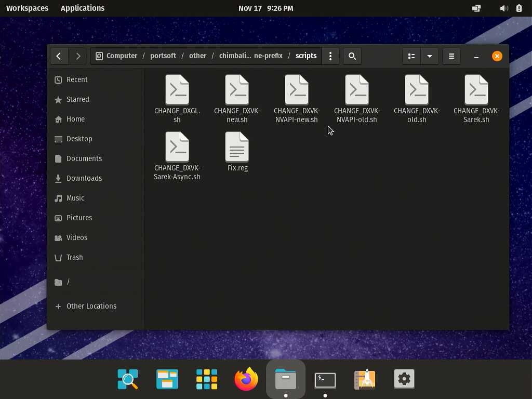Open the Workspaces overview

pyautogui.click(x=27, y=8)
